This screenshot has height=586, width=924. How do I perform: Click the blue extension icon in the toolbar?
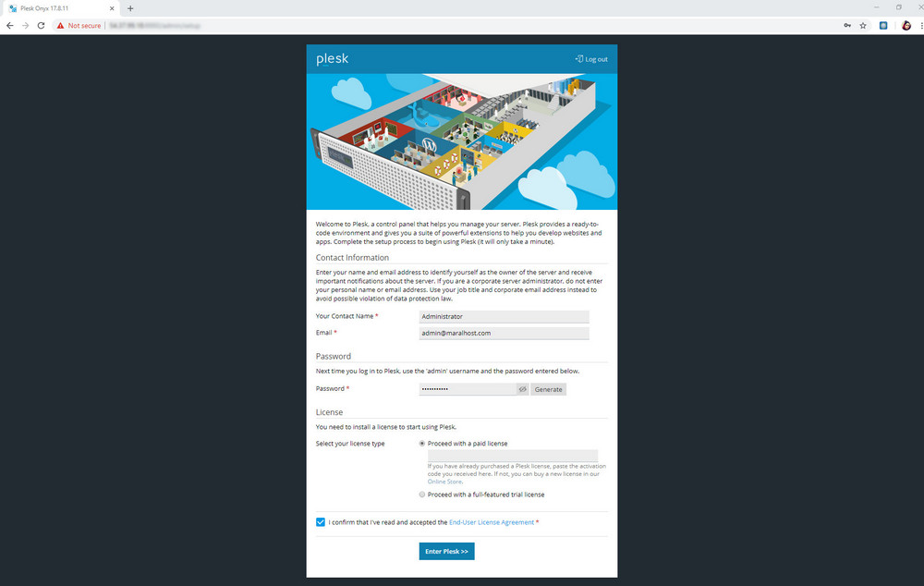click(883, 25)
